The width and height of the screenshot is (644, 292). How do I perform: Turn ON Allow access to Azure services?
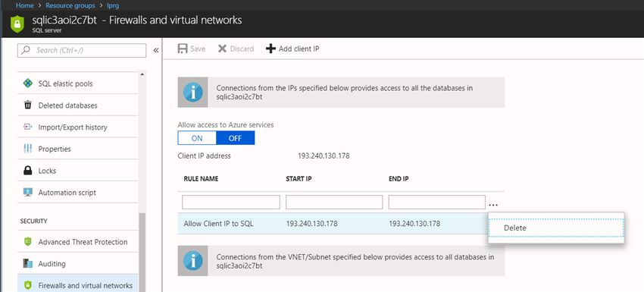click(x=197, y=138)
